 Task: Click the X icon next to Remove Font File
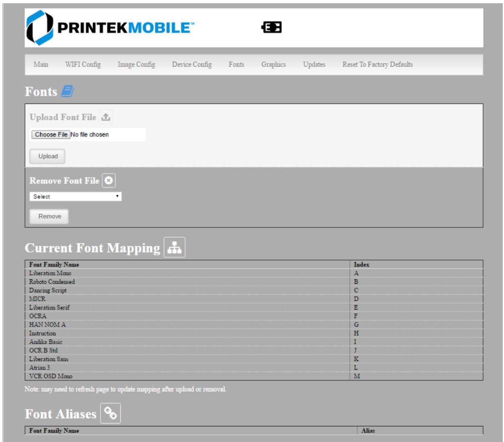tap(109, 181)
